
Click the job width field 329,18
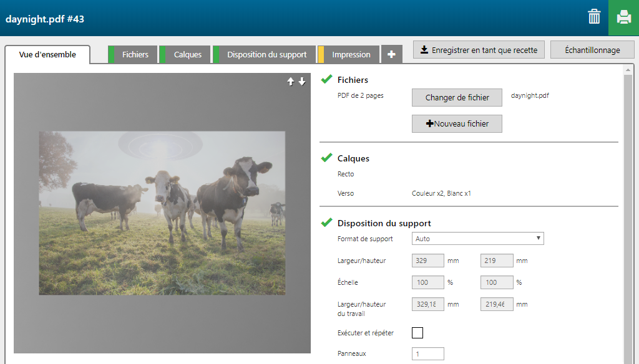(x=428, y=304)
